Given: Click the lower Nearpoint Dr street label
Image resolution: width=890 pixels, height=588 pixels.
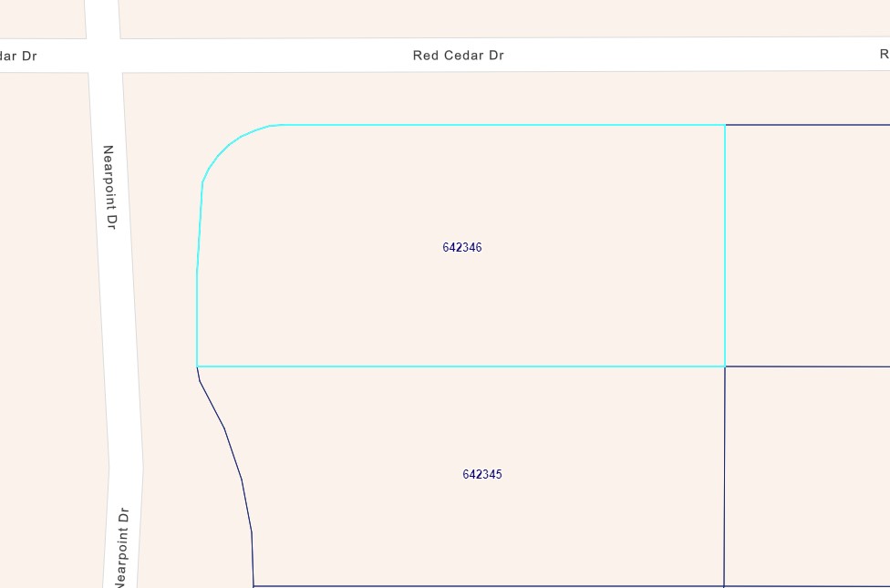Looking at the screenshot, I should coord(121,547).
